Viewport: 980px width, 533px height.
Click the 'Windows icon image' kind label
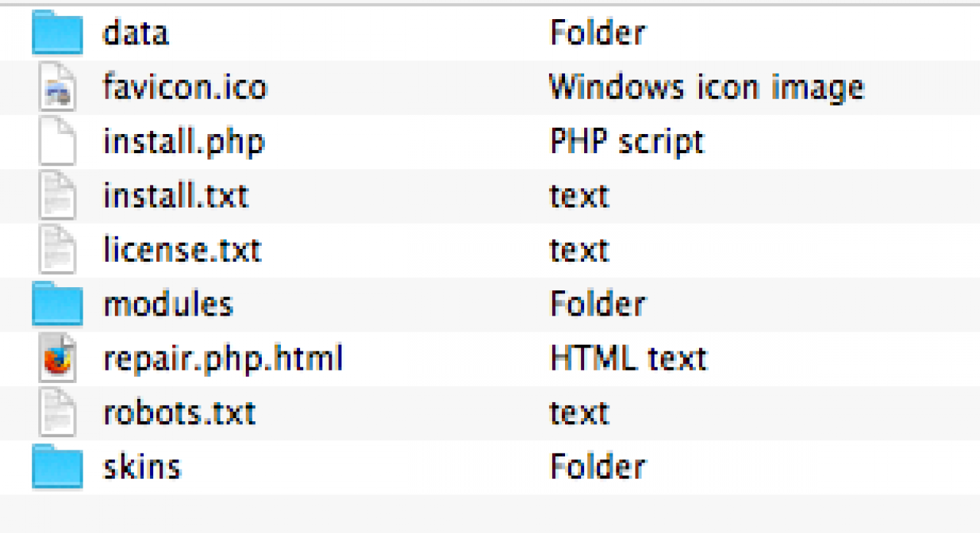(706, 88)
